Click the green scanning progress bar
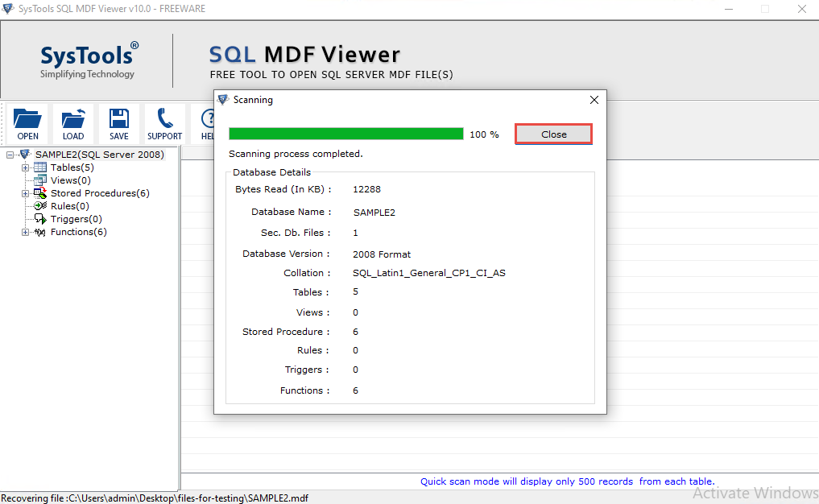The height and width of the screenshot is (504, 819). [x=345, y=134]
